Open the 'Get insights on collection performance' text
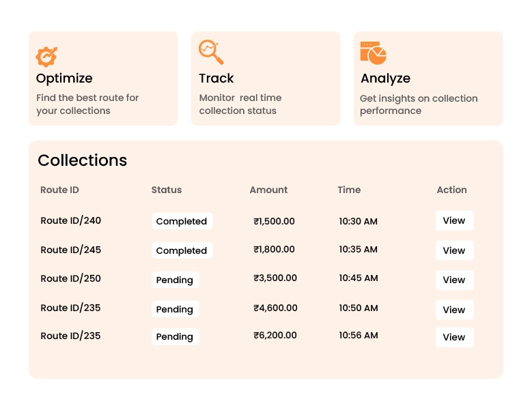The height and width of the screenshot is (410, 532). click(x=419, y=104)
